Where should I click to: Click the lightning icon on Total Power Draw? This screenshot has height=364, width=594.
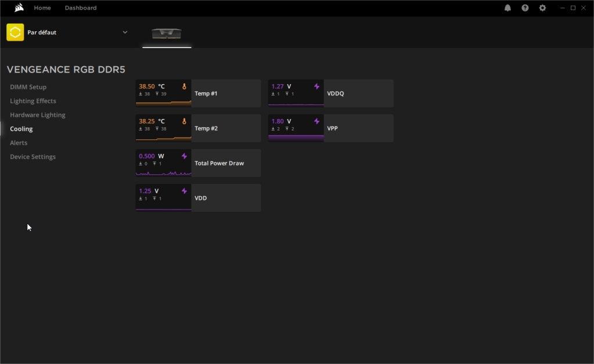tap(184, 156)
